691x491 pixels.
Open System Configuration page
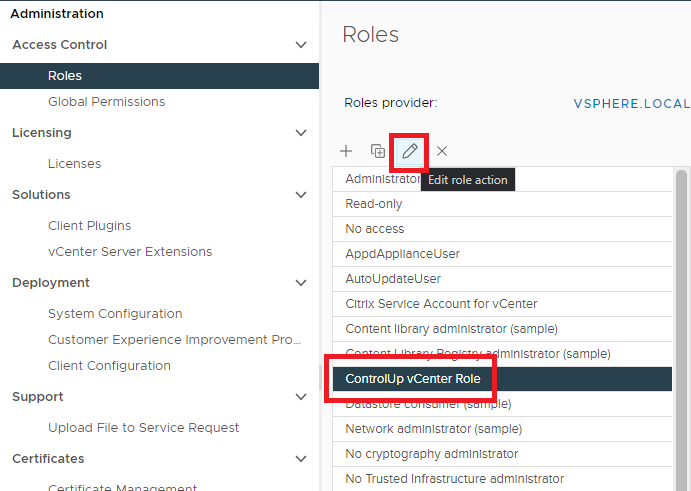[115, 314]
